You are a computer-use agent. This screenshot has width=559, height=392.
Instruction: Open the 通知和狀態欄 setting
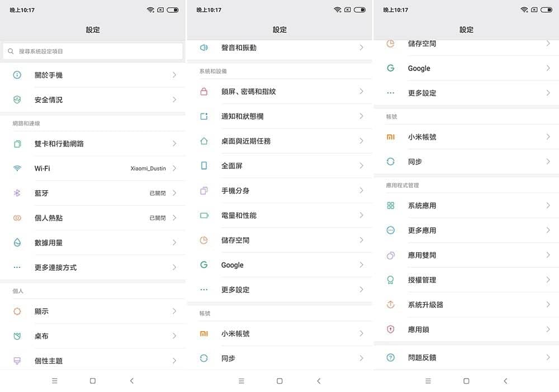(279, 116)
